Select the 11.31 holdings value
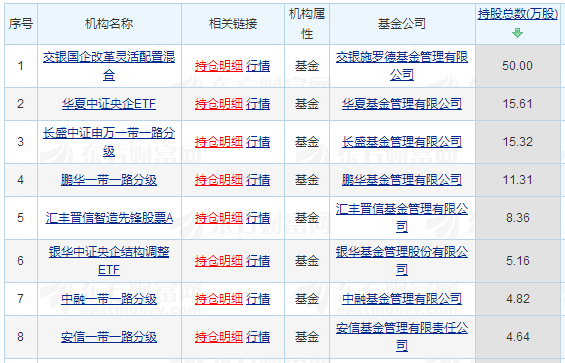565x363 pixels. pyautogui.click(x=517, y=180)
